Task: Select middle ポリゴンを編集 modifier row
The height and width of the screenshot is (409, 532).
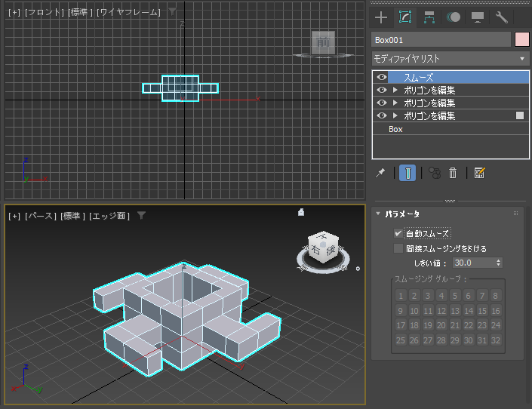Action: tap(451, 103)
